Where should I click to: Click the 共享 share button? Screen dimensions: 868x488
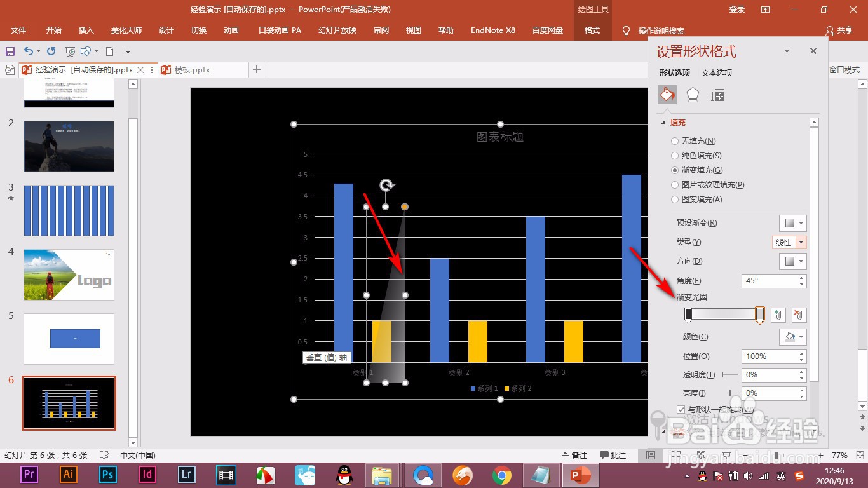[839, 30]
